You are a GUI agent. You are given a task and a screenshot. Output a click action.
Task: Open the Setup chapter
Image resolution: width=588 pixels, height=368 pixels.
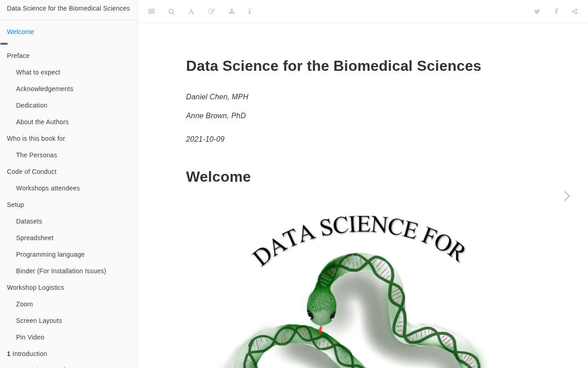(16, 205)
